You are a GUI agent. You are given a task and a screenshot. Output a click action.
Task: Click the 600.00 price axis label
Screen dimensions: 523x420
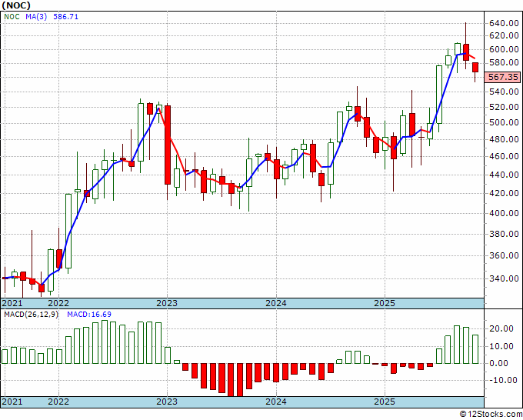point(504,49)
